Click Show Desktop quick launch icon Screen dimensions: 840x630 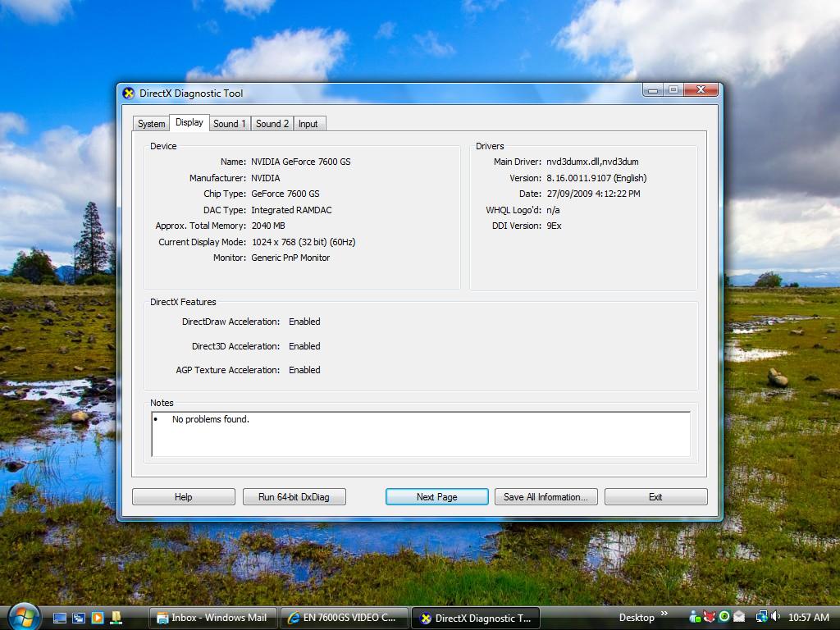point(60,618)
